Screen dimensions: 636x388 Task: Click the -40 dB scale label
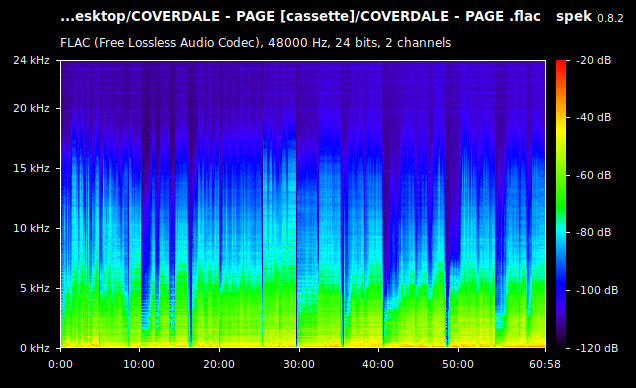pos(593,118)
